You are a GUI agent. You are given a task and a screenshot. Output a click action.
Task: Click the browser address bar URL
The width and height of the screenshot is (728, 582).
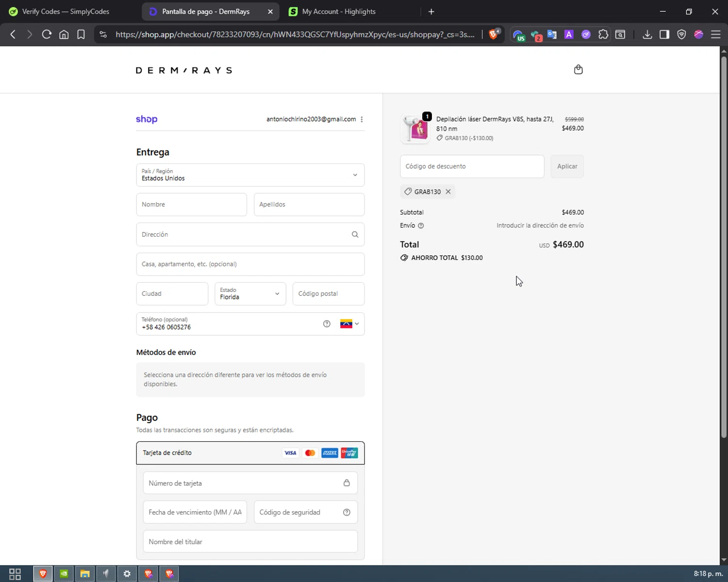295,34
